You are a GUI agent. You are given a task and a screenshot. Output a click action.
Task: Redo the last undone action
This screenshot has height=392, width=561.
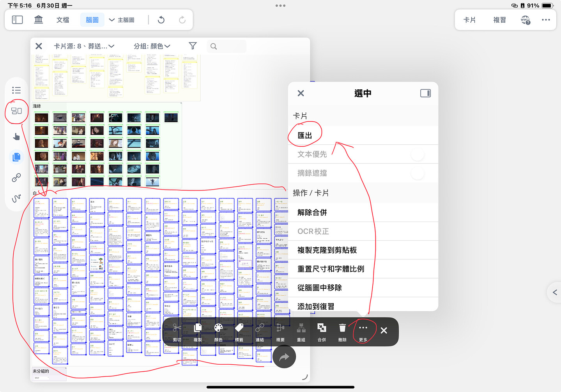click(x=182, y=20)
